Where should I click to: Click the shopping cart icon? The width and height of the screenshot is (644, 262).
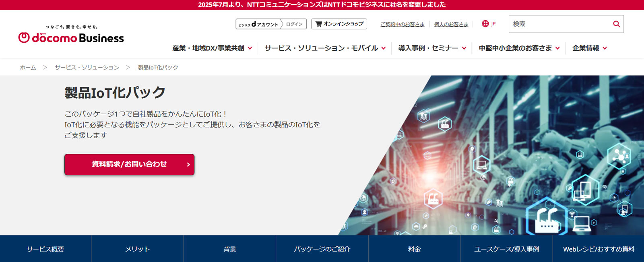coord(318,24)
